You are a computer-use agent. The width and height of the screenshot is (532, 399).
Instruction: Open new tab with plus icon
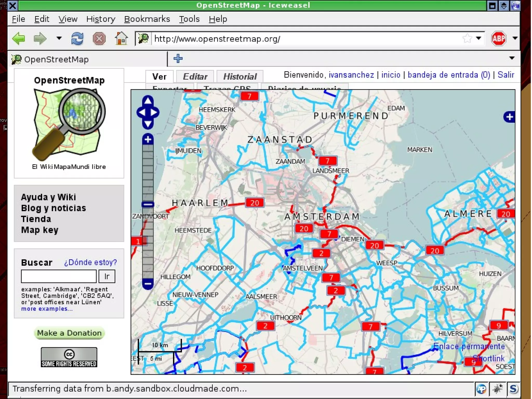[x=178, y=58]
